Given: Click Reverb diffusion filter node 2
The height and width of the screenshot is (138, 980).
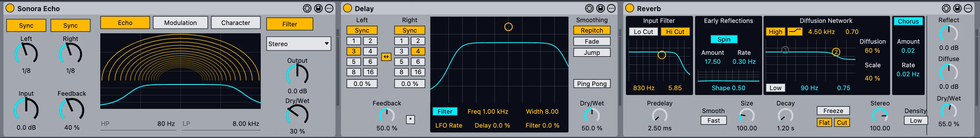Looking at the screenshot, I should [x=836, y=52].
